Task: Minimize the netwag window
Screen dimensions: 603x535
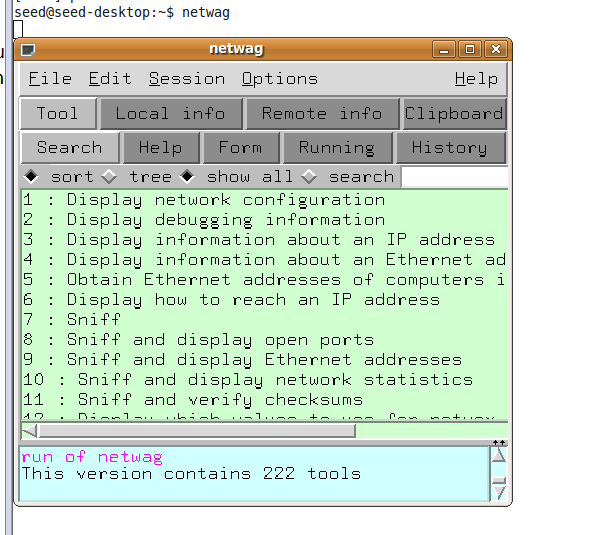Action: (444, 50)
